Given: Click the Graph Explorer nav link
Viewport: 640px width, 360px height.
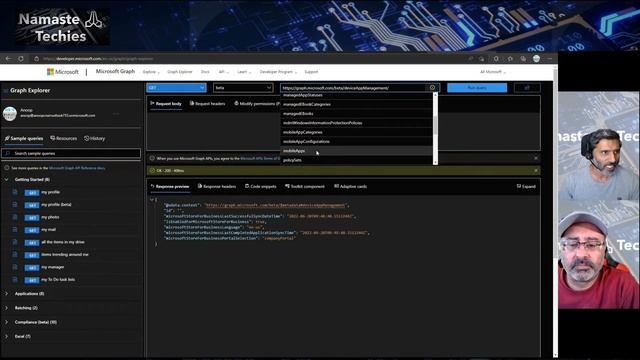Looking at the screenshot, I should pyautogui.click(x=180, y=72).
